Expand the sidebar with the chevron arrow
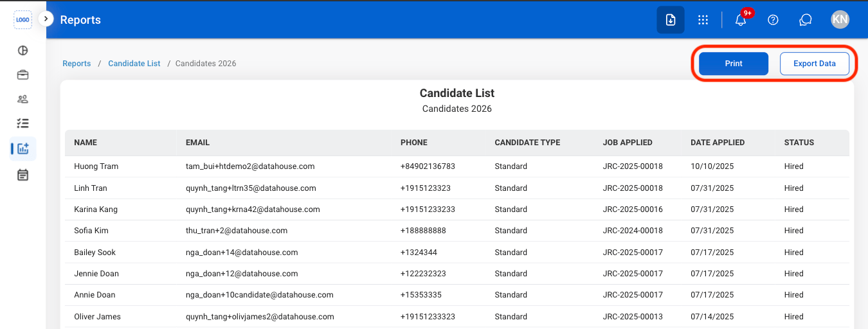Image resolution: width=868 pixels, height=329 pixels. tap(46, 19)
